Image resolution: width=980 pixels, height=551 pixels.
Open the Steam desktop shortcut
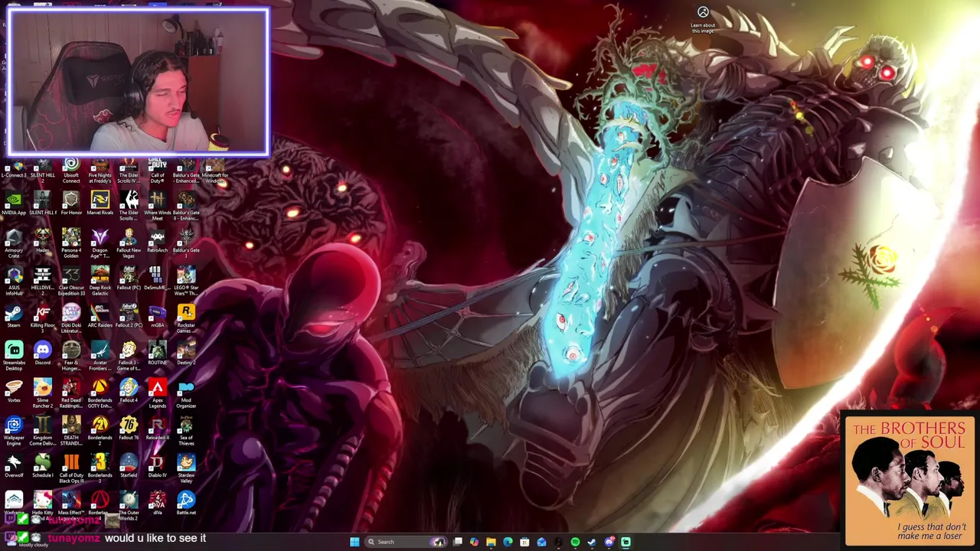point(14,316)
